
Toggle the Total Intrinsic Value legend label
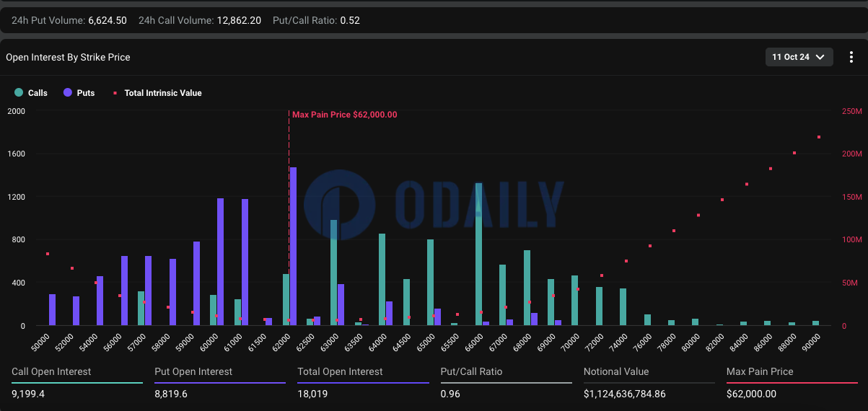click(x=162, y=93)
